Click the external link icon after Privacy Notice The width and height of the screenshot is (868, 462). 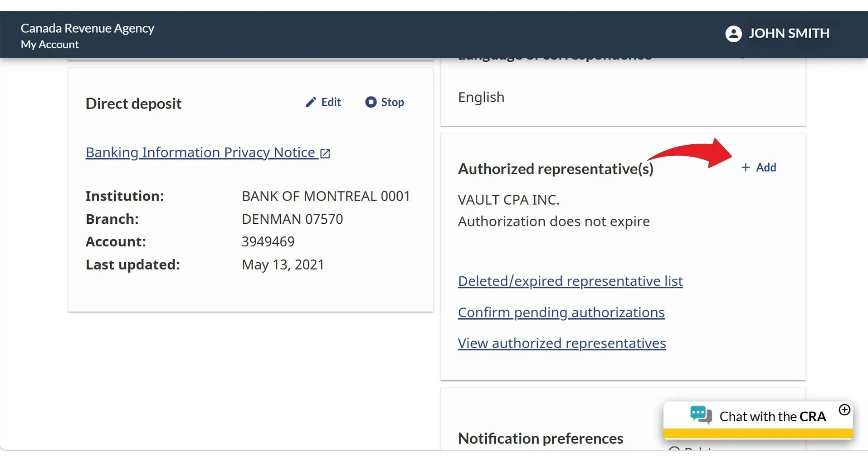[x=325, y=153]
